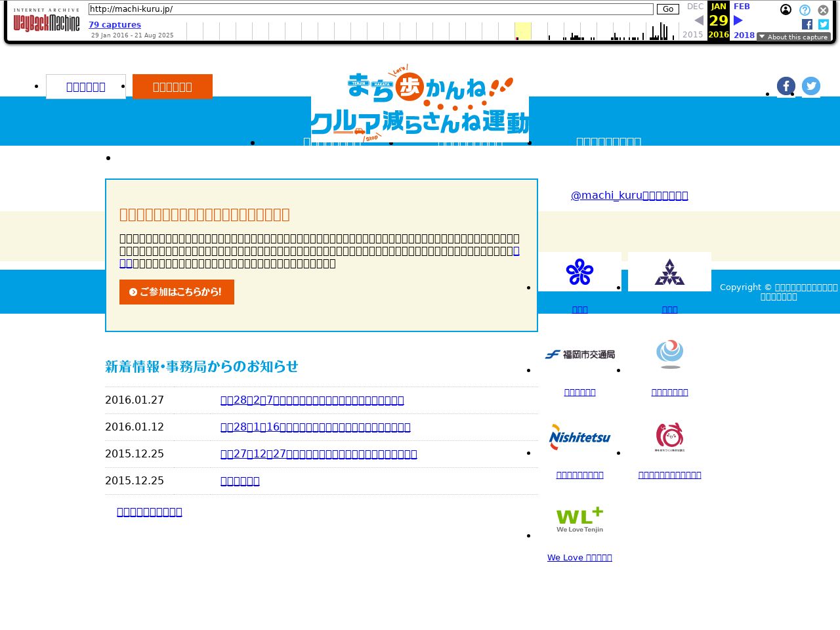Click the orange participation button in the banner
Image resolution: width=840 pixels, height=630 pixels.
(x=177, y=292)
